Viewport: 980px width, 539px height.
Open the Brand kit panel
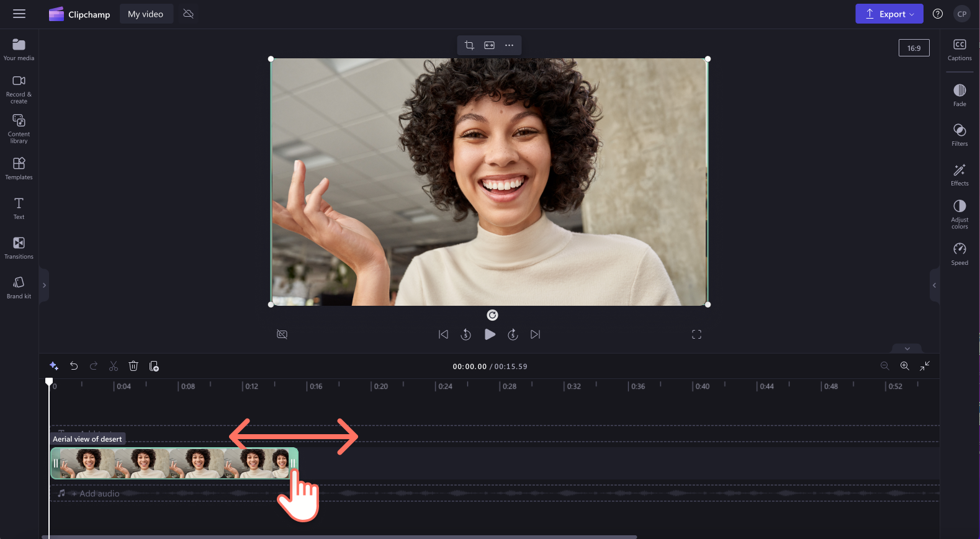point(19,287)
